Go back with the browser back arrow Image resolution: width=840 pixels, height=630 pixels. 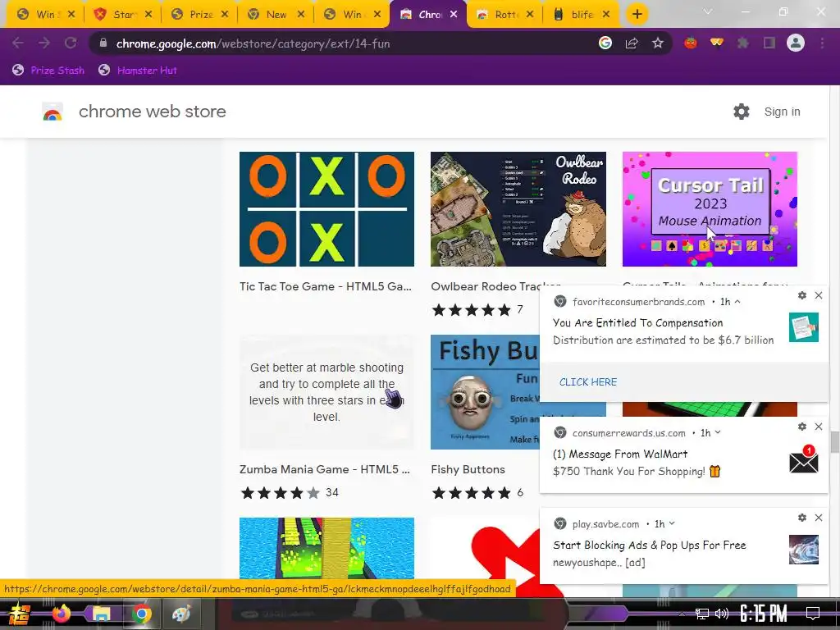(x=18, y=43)
